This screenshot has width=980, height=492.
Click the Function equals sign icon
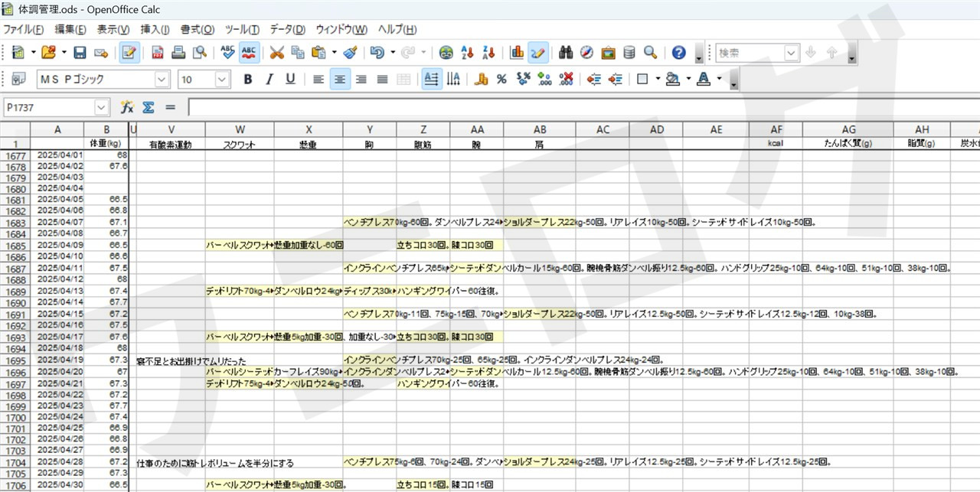pyautogui.click(x=170, y=108)
